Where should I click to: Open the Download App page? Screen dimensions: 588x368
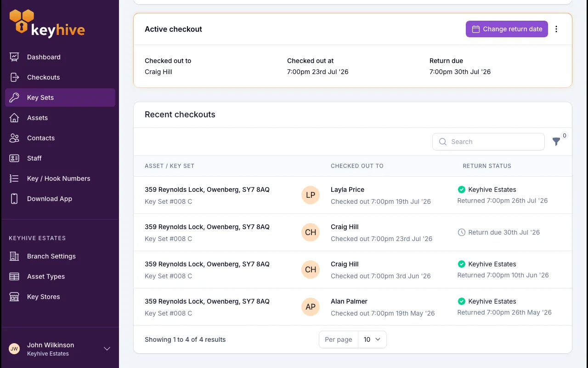[60, 199]
